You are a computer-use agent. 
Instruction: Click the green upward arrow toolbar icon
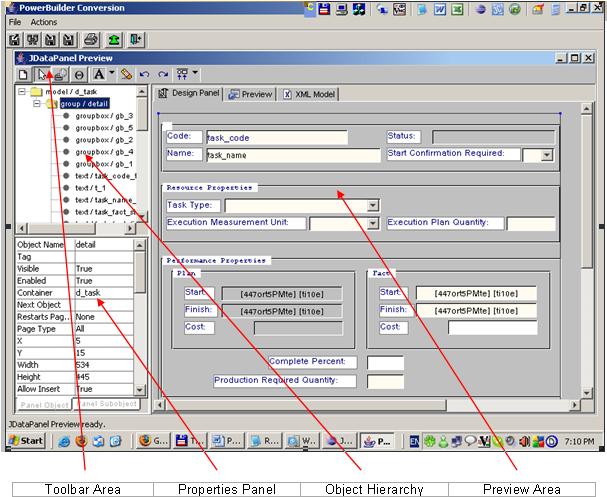113,39
